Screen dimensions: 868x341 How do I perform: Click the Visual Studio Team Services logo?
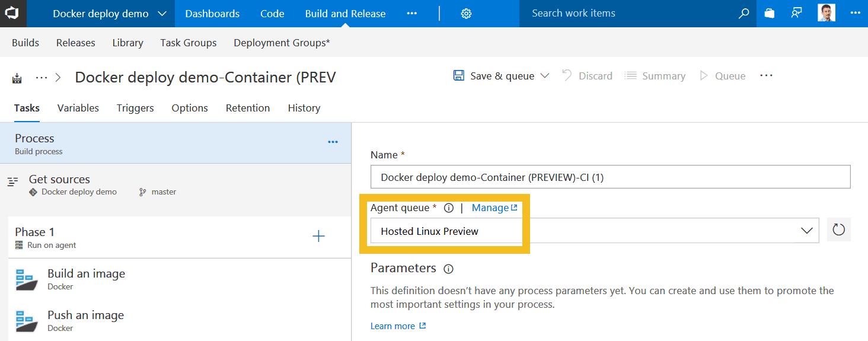(12, 13)
